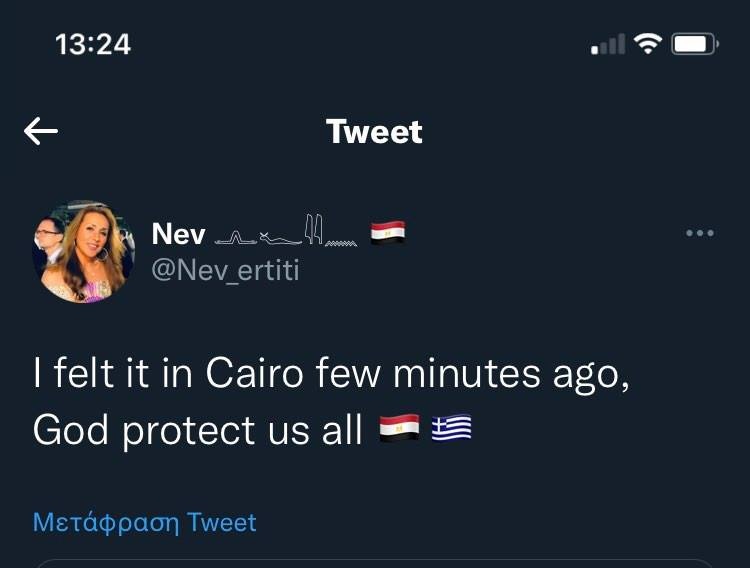Open Nev's profile picture
Viewport: 750px width, 568px height.
point(83,251)
